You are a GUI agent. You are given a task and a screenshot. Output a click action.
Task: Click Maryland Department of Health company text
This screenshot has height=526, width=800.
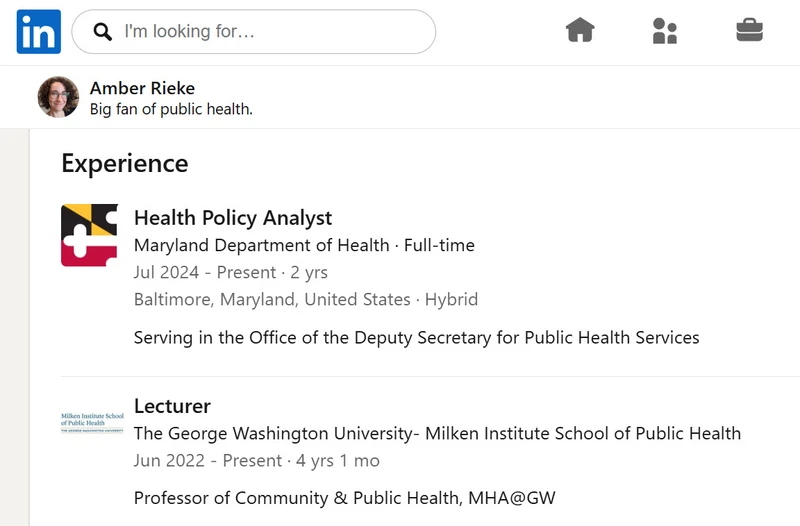point(261,245)
